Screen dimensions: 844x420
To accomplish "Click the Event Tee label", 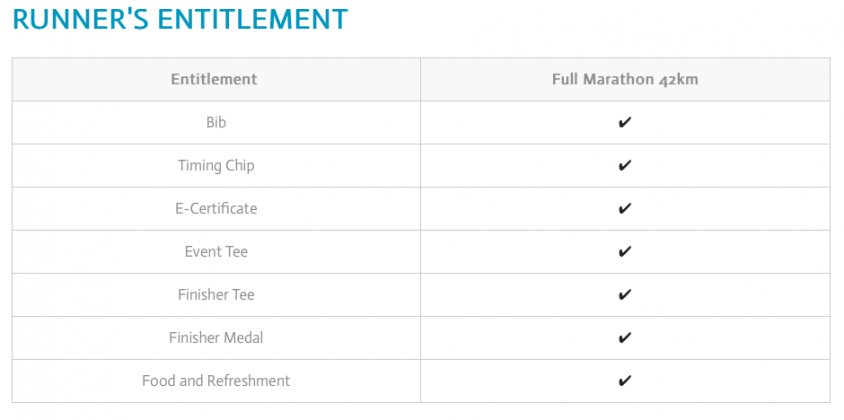I will [216, 252].
